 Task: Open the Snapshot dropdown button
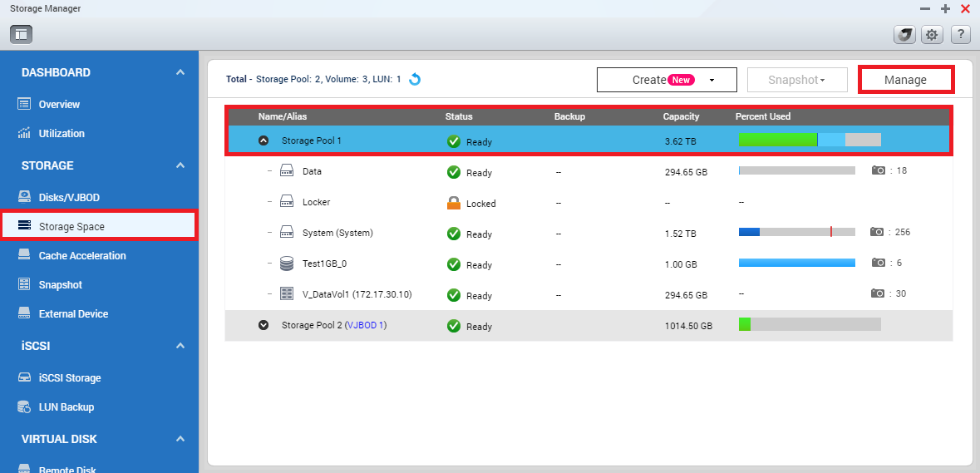click(x=797, y=80)
